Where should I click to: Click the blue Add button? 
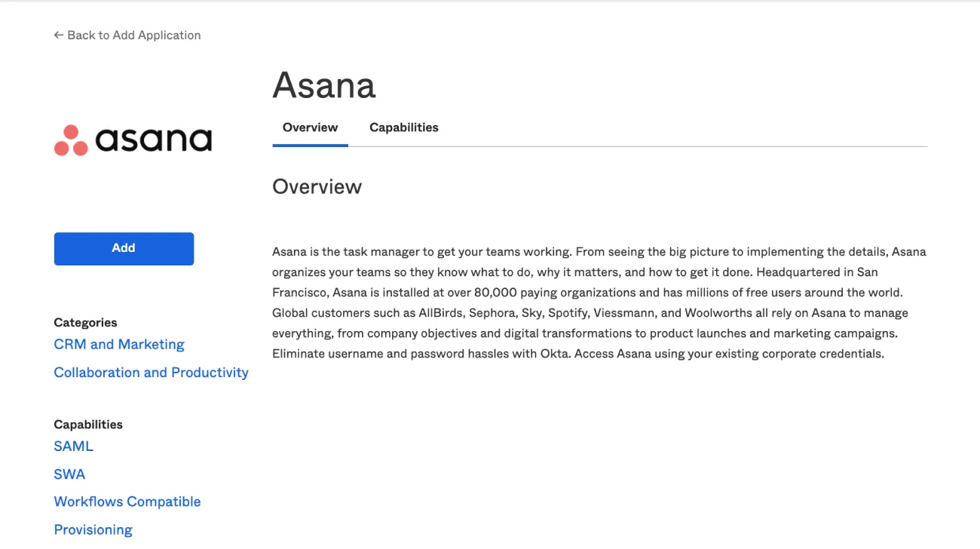click(124, 248)
